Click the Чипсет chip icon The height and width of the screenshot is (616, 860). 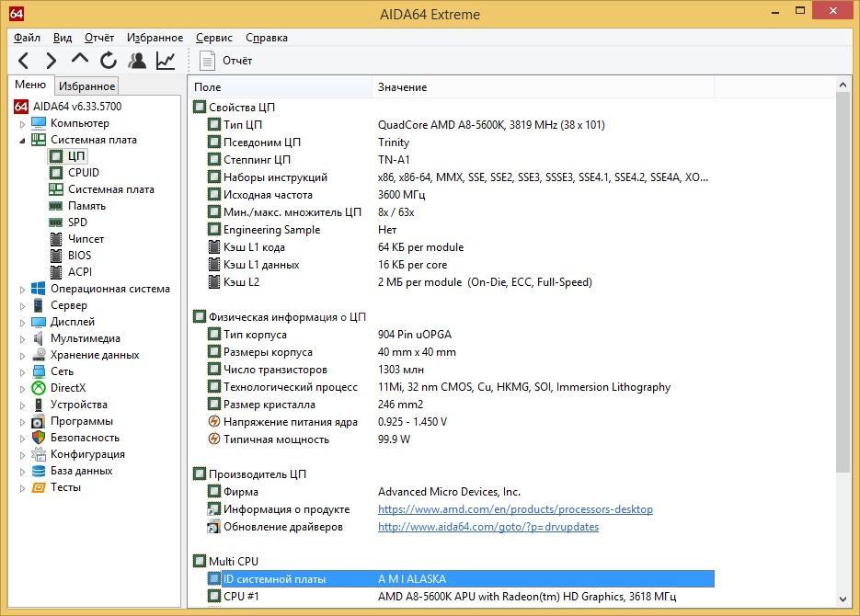coord(56,239)
